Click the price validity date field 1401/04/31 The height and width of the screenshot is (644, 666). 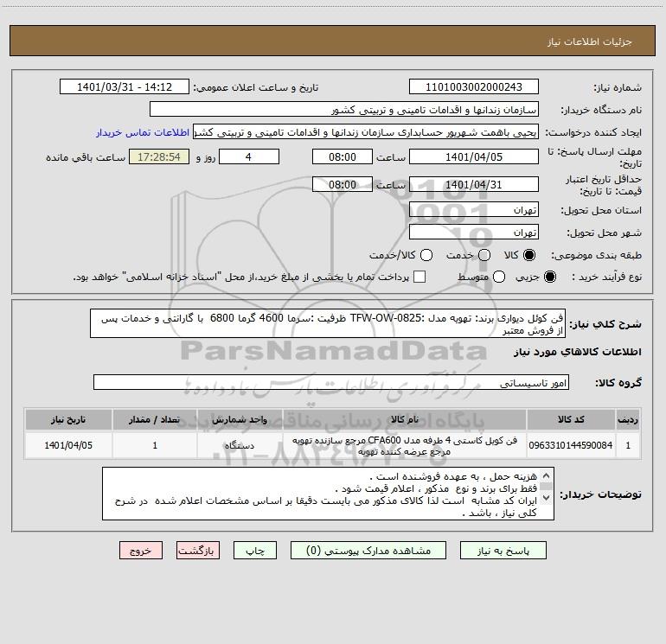click(474, 185)
